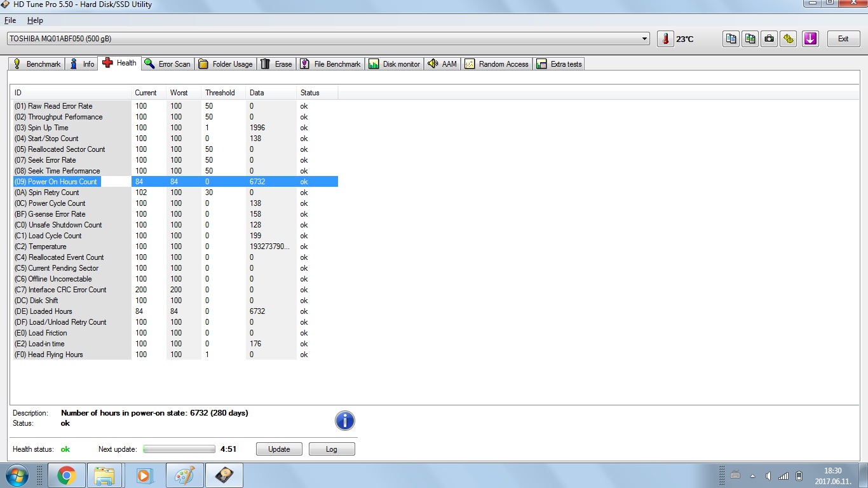The height and width of the screenshot is (488, 868).
Task: Open Paint from the taskbar
Action: point(186,475)
